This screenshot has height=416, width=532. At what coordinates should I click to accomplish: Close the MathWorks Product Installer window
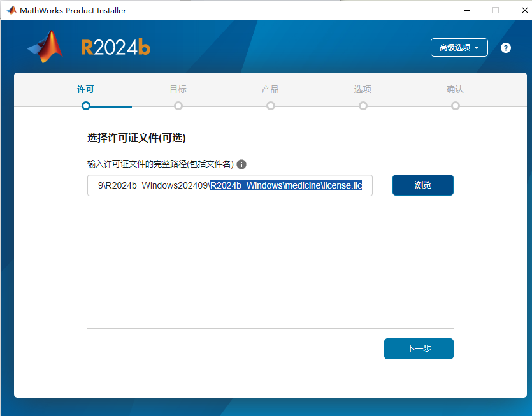519,10
